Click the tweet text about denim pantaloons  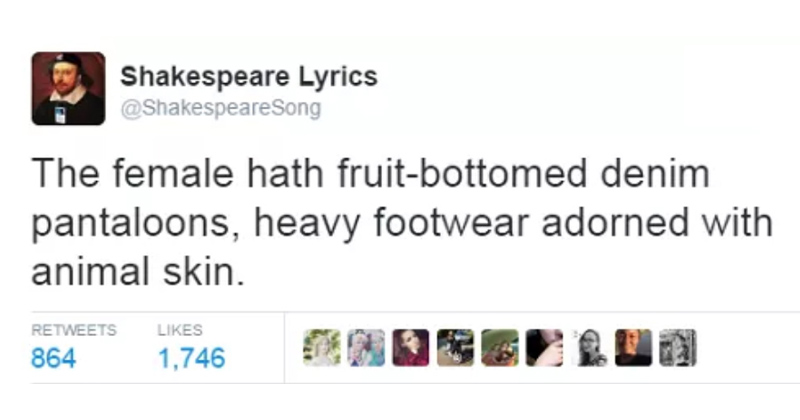400,221
